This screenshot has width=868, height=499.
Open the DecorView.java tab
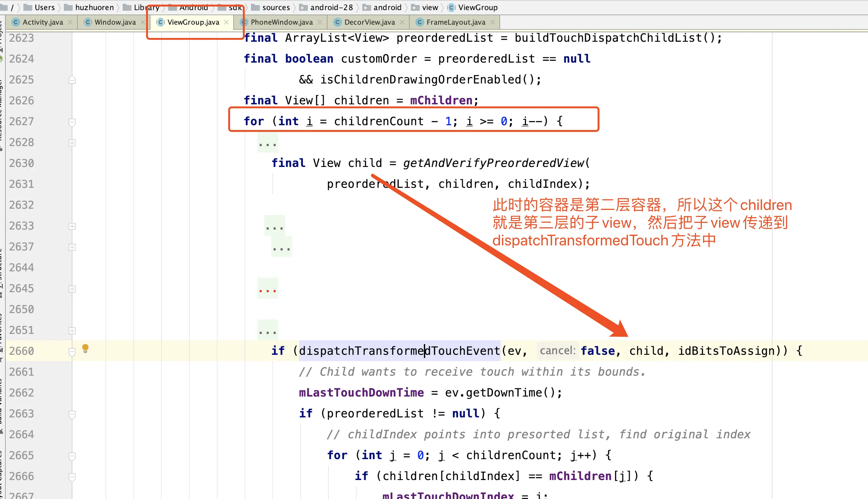[369, 22]
